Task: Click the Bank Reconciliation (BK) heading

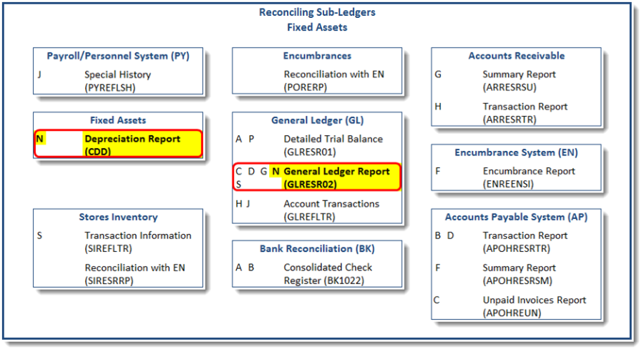Action: pos(317,249)
